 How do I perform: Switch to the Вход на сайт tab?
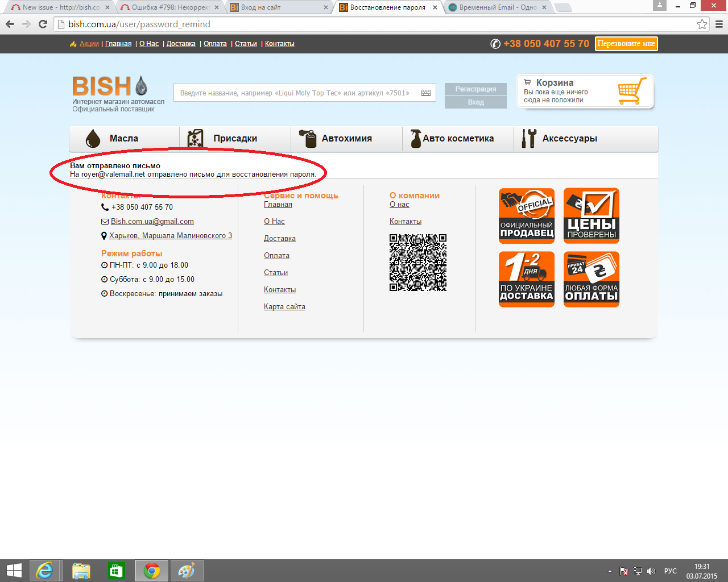[279, 7]
